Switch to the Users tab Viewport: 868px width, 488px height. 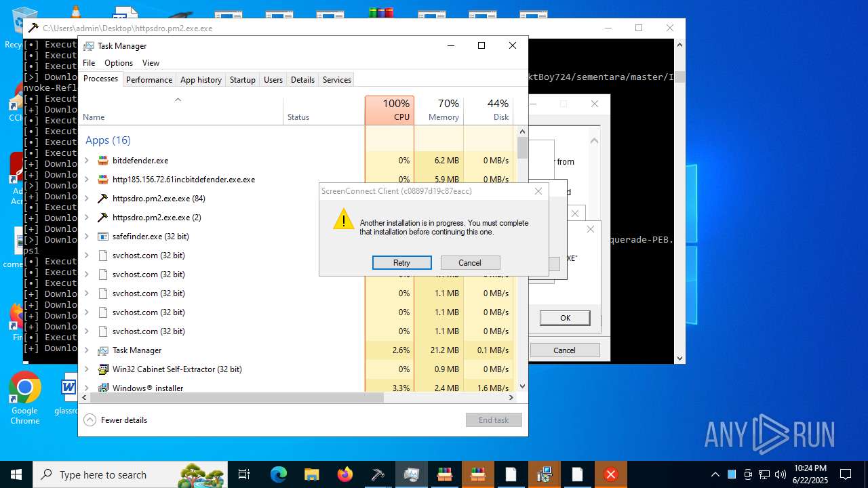pos(273,80)
